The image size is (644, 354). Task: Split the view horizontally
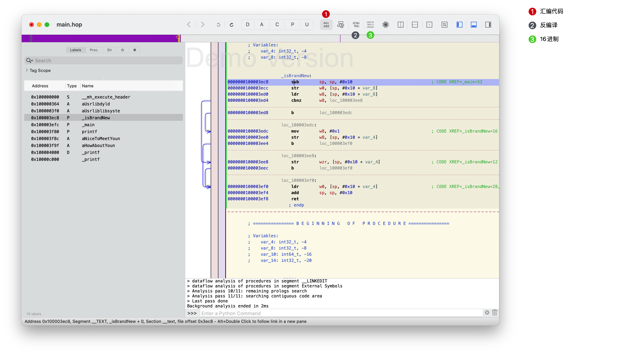415,24
